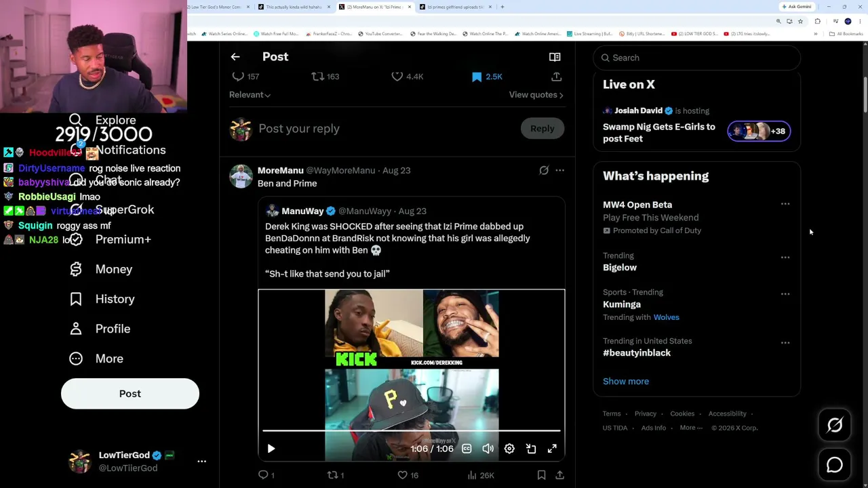
Task: Open Grok floating button
Action: point(835,425)
